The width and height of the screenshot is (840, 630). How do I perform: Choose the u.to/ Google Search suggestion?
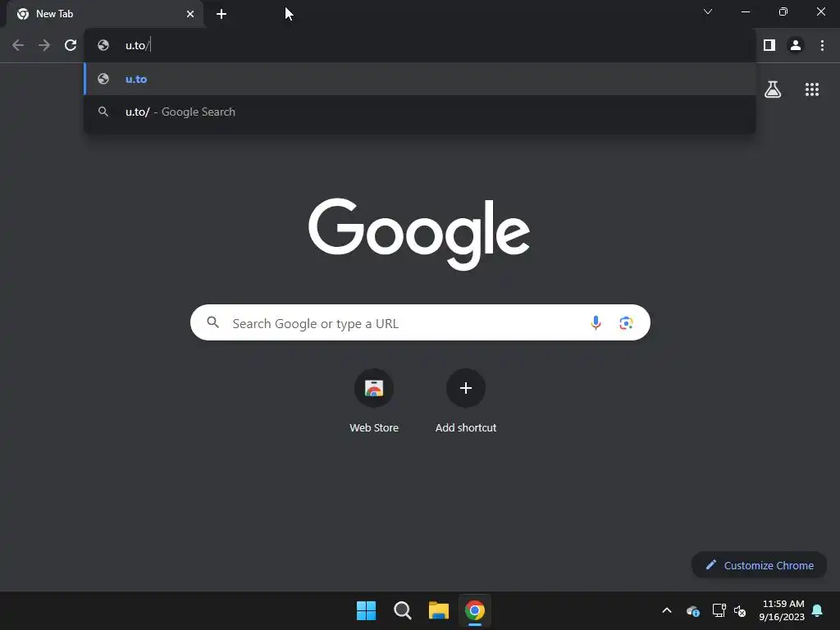click(x=420, y=112)
